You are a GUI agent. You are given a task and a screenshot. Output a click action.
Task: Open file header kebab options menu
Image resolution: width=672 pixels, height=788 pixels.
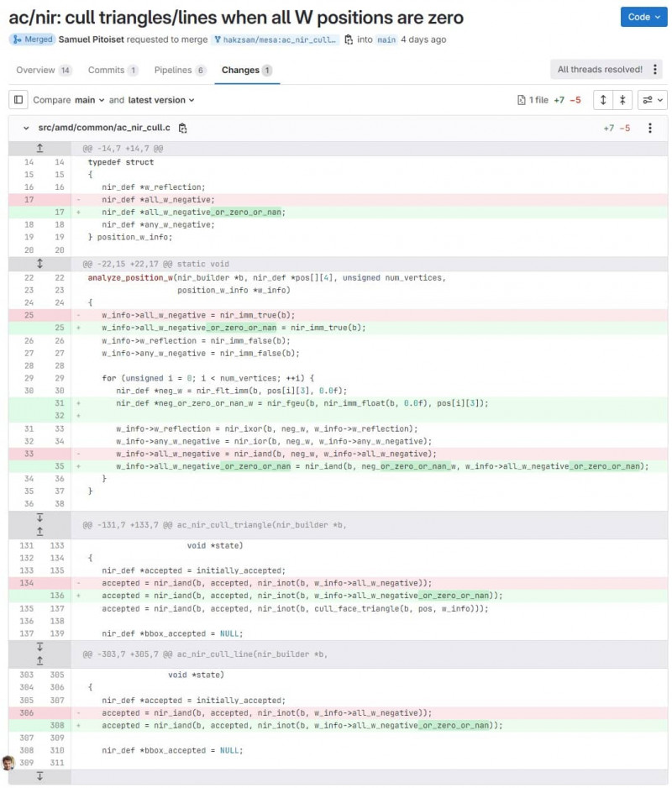click(x=650, y=128)
